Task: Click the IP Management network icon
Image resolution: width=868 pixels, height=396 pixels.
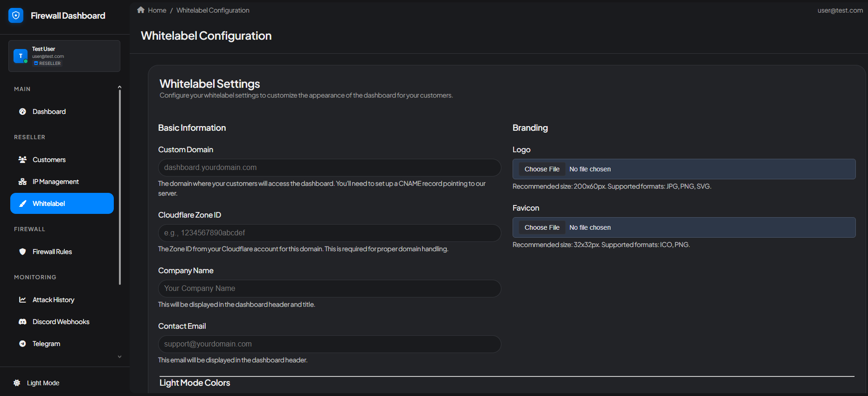Action: click(22, 182)
